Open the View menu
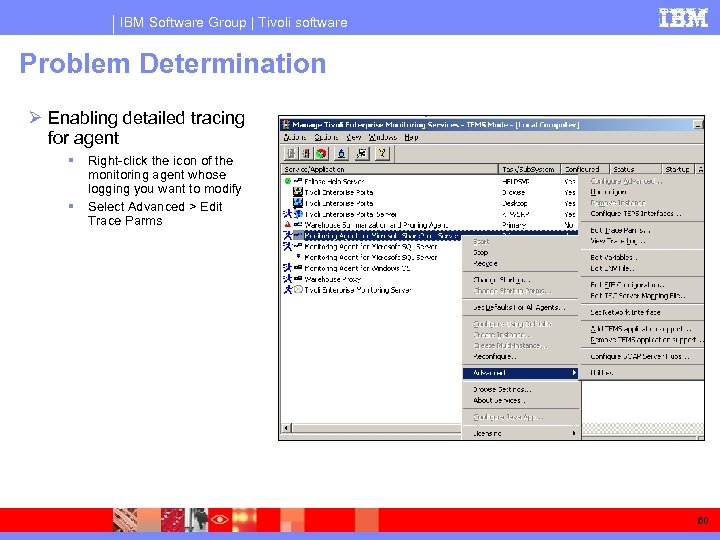 click(354, 137)
